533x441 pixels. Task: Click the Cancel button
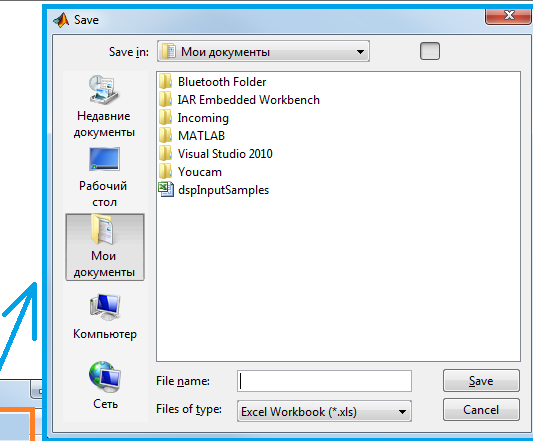[x=481, y=410]
